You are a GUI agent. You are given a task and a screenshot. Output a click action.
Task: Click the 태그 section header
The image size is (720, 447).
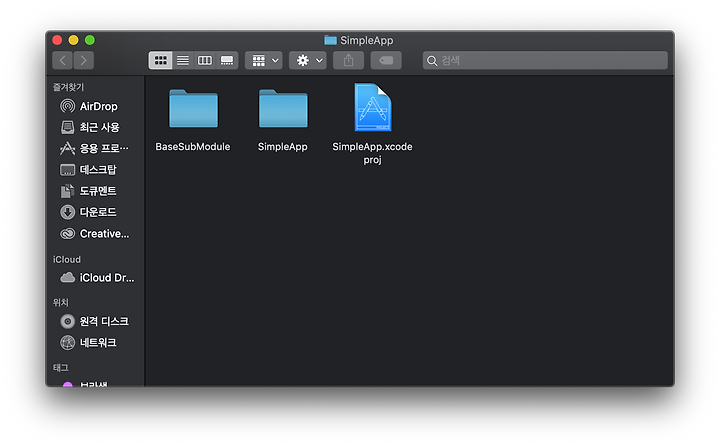pyautogui.click(x=61, y=368)
